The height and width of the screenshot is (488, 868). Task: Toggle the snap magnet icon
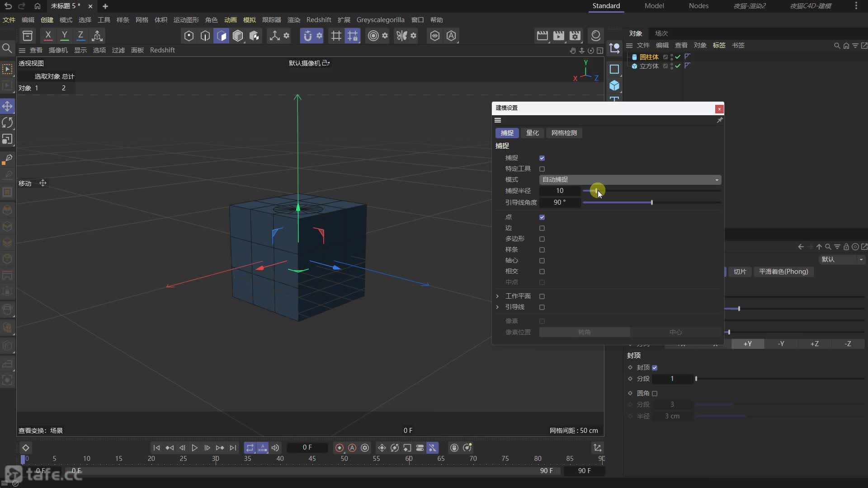click(307, 36)
